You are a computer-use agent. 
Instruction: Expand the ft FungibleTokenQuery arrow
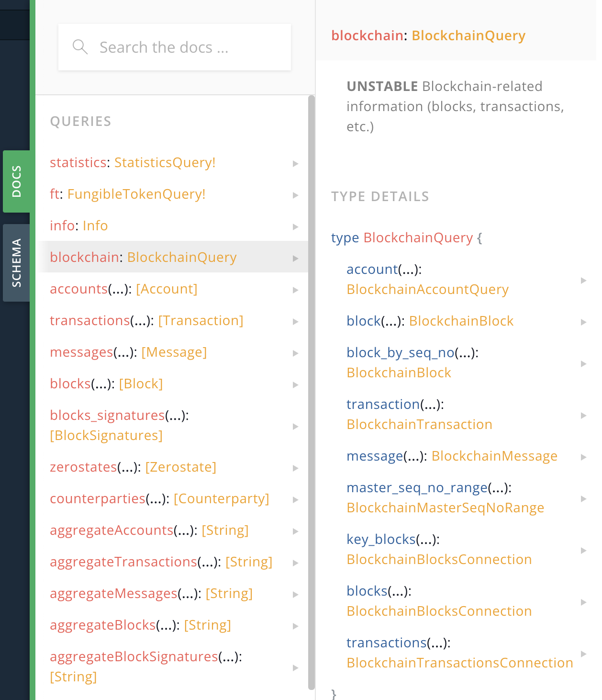click(x=296, y=195)
